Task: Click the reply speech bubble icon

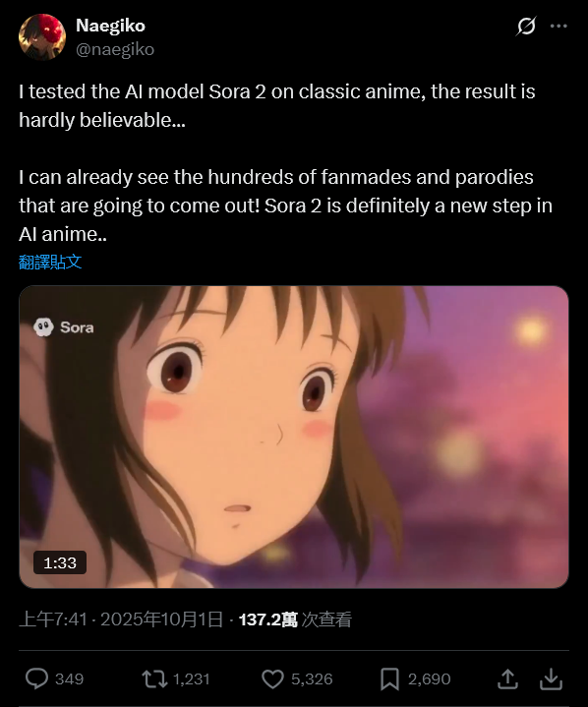Action: pos(36,678)
